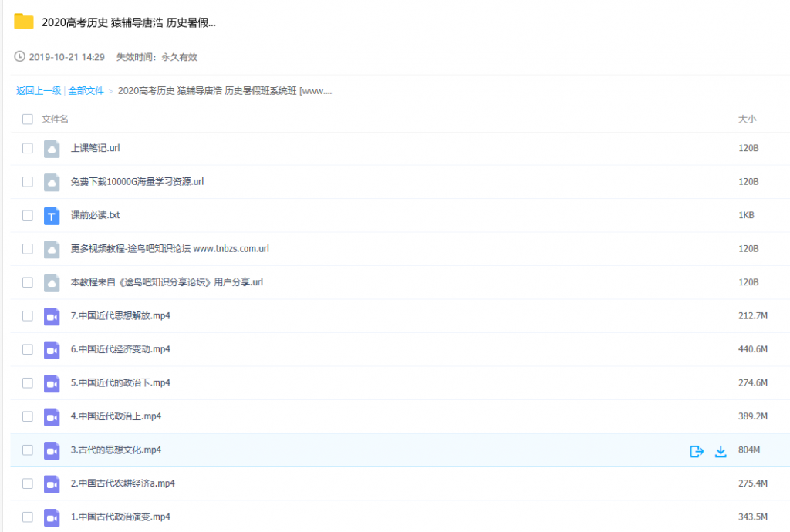Screen dimensions: 790x532
Task: Open 全部文件 breadcrumb link
Action: [86, 91]
